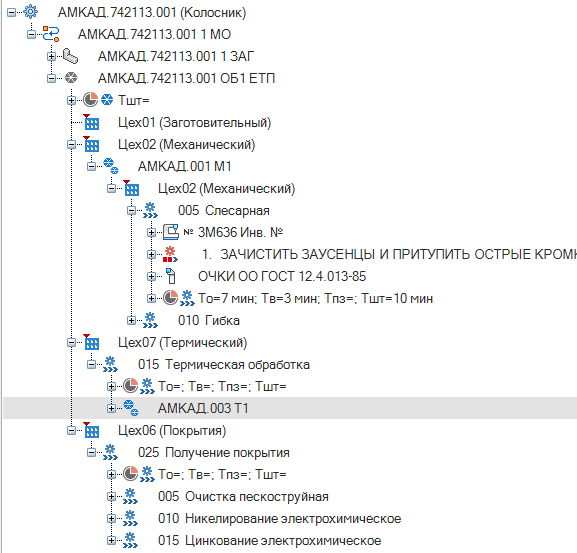Expand the 010 Гибка operation
577x553 pixels.
[x=131, y=320]
